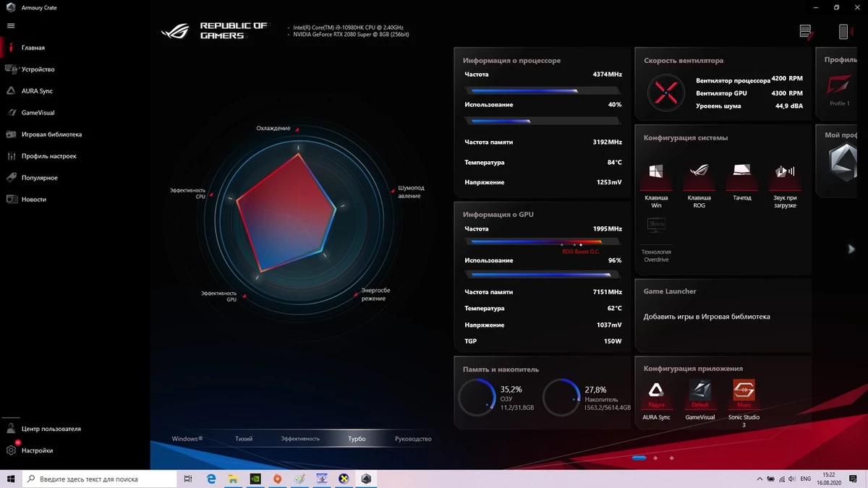Viewport: 868px width, 488px height.
Task: Open Центр пользователя
Action: click(51, 429)
